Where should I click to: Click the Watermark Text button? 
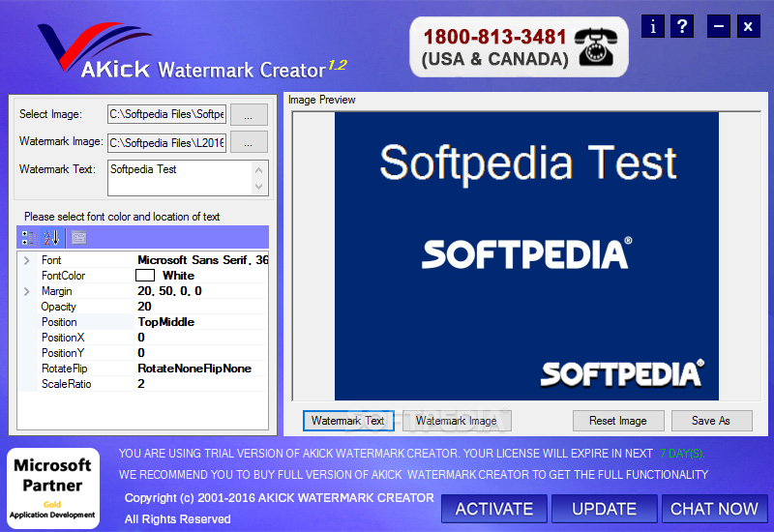click(x=348, y=421)
